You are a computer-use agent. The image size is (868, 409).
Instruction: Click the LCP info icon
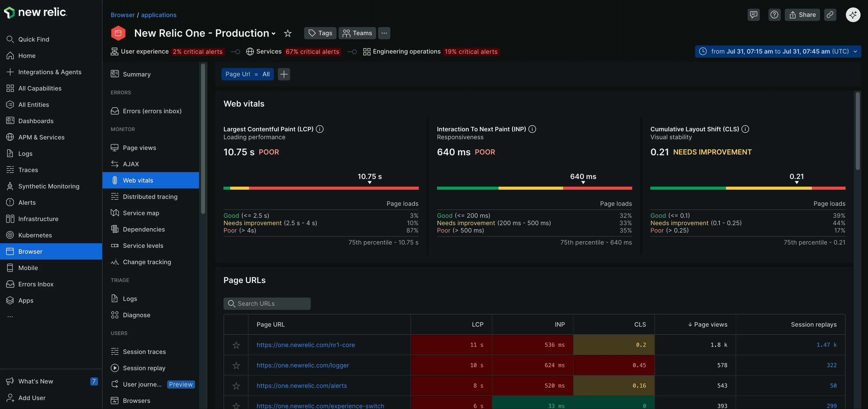tap(320, 129)
